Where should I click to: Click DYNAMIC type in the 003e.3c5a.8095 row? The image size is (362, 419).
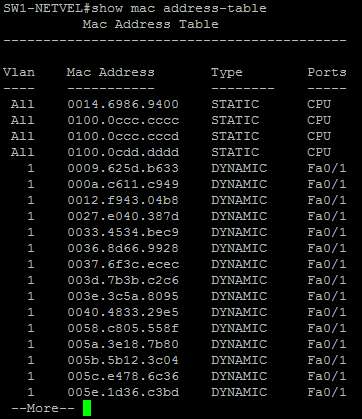[x=239, y=296]
